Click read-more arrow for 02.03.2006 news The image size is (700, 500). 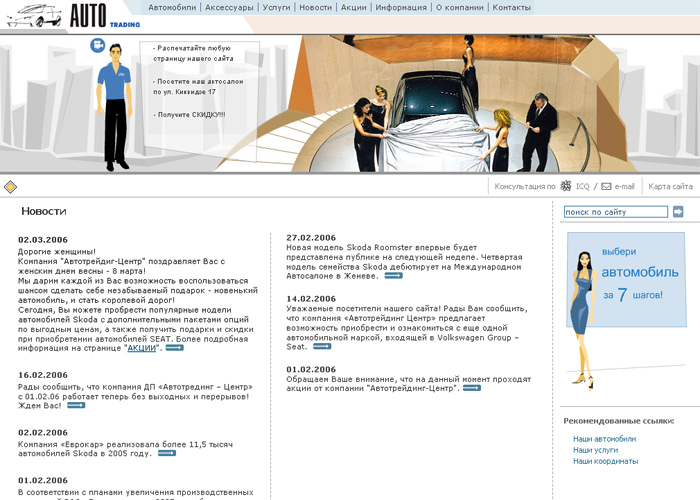175,348
